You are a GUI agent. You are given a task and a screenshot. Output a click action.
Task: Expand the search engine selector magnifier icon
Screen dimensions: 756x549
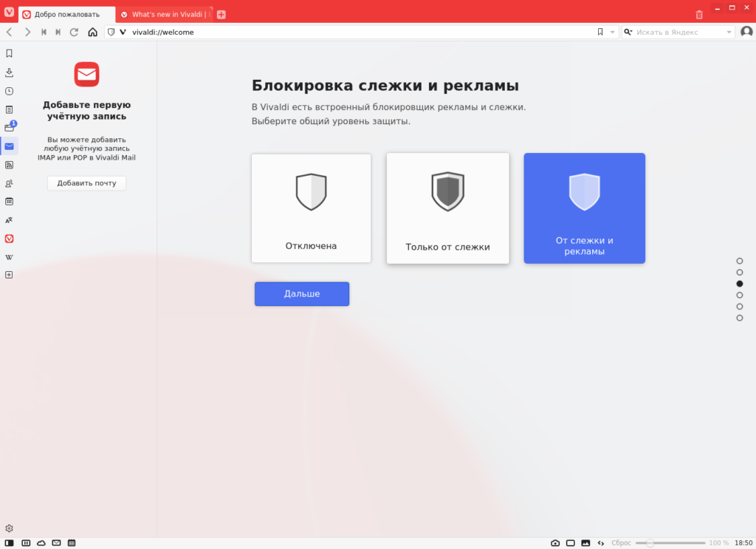click(x=628, y=33)
